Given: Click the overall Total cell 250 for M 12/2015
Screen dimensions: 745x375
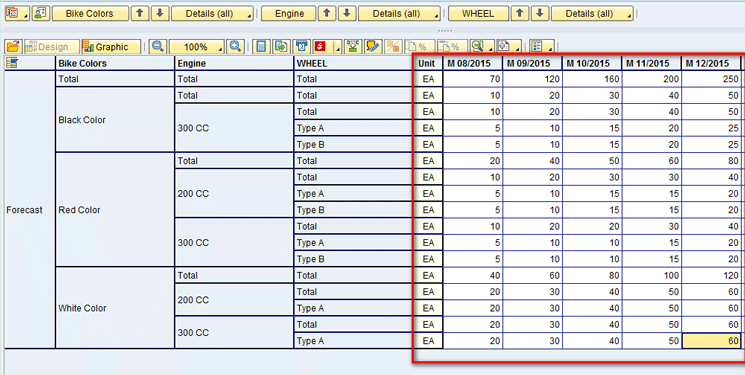Looking at the screenshot, I should [x=711, y=79].
